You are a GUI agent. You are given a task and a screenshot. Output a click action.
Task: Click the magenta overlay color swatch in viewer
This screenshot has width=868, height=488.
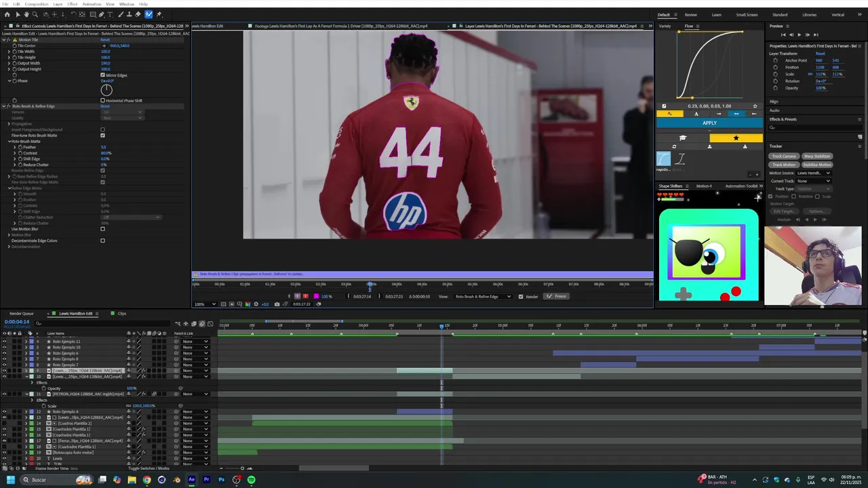(316, 296)
